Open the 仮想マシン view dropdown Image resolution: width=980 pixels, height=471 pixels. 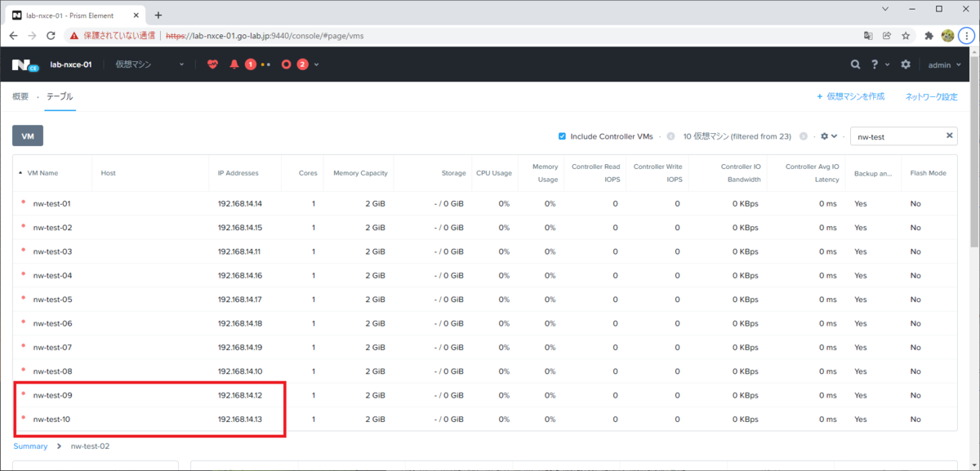tap(149, 64)
